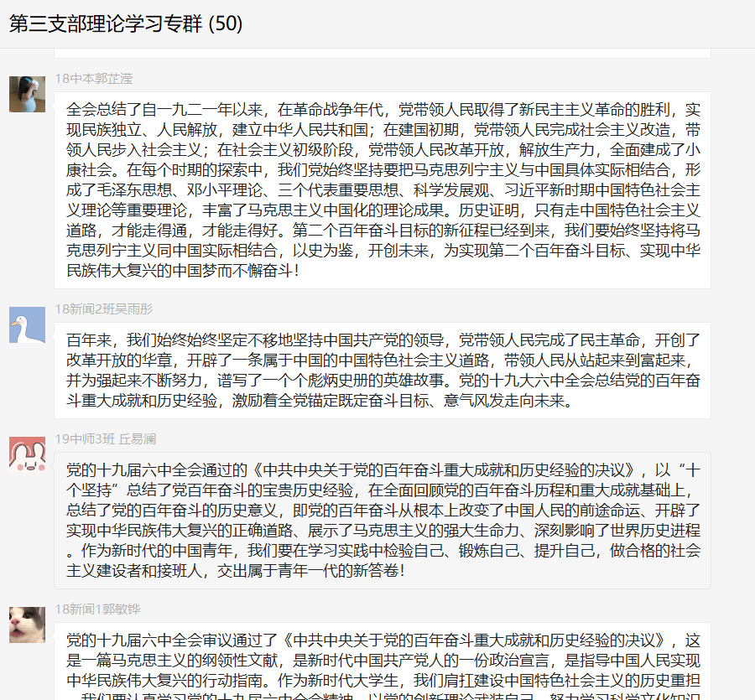755x700 pixels.
Task: Open the pink rabbit avatar of 丘易澜
Action: click(27, 454)
